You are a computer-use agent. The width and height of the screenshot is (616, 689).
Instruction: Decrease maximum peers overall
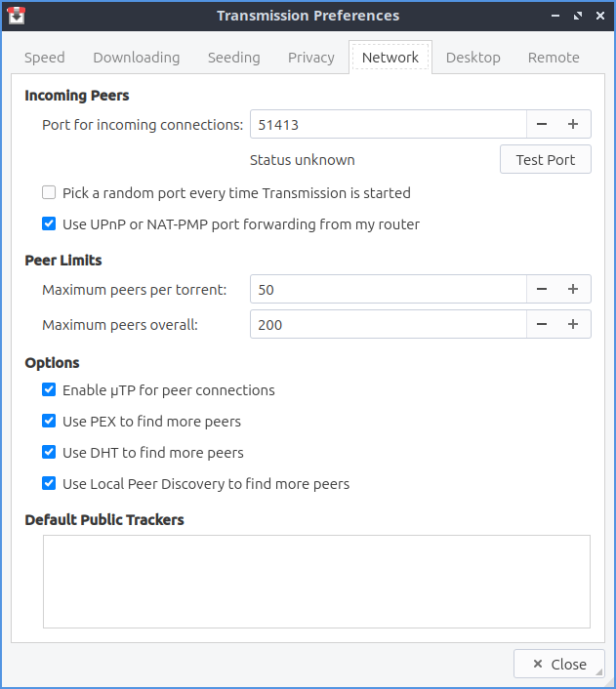tap(542, 324)
